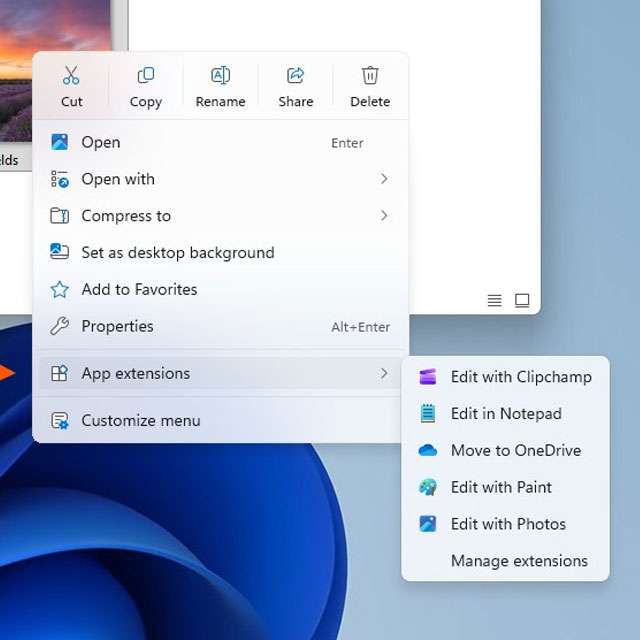Click the Clipchamp icon in submenu
This screenshot has width=640, height=640.
(428, 377)
